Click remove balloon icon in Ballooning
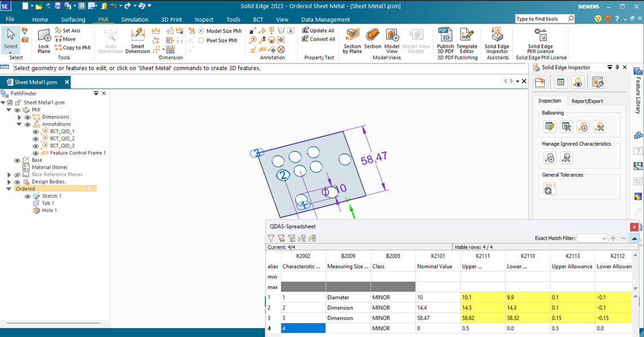The width and height of the screenshot is (644, 337). click(x=599, y=126)
